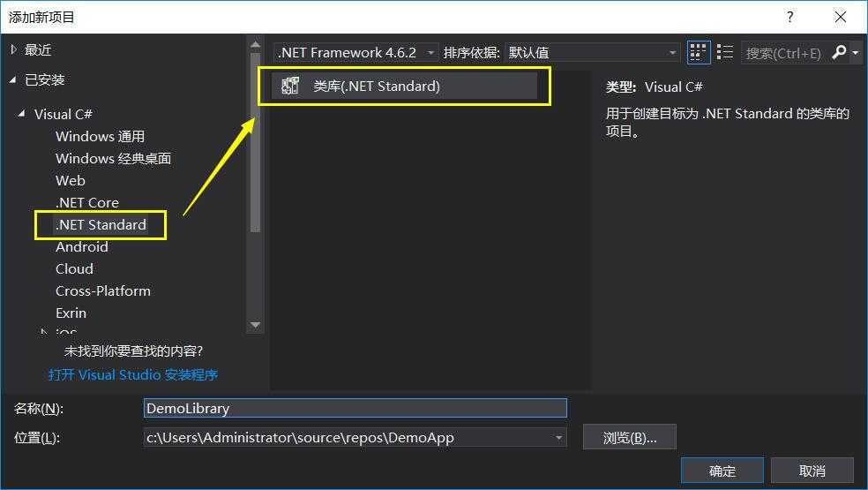Select the .NET Standard category
The width and height of the screenshot is (868, 490).
101,225
